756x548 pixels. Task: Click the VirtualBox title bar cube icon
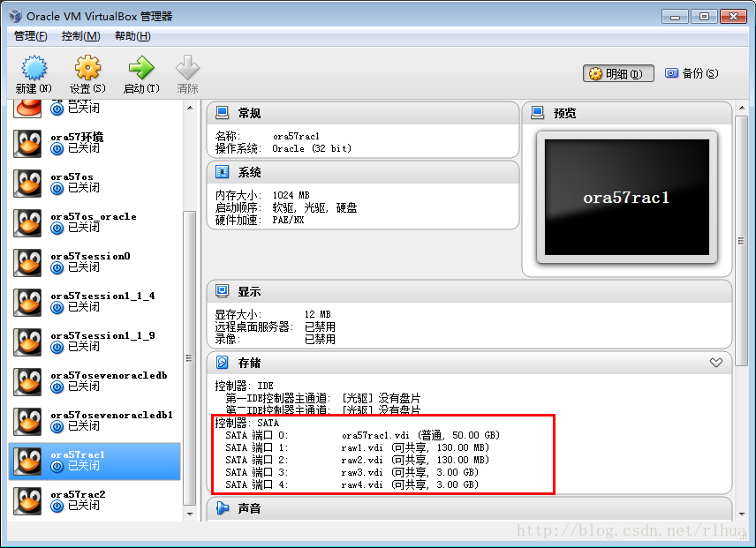click(x=15, y=16)
